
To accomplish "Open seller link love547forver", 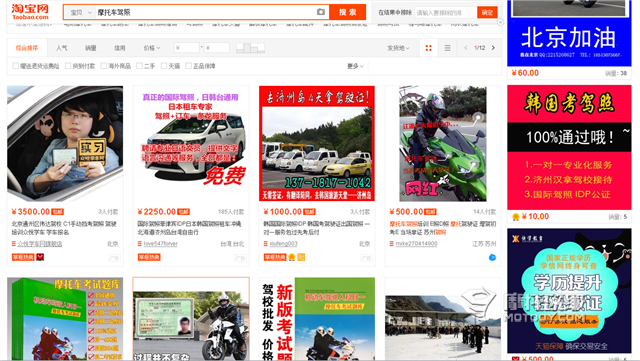I will coord(160,244).
